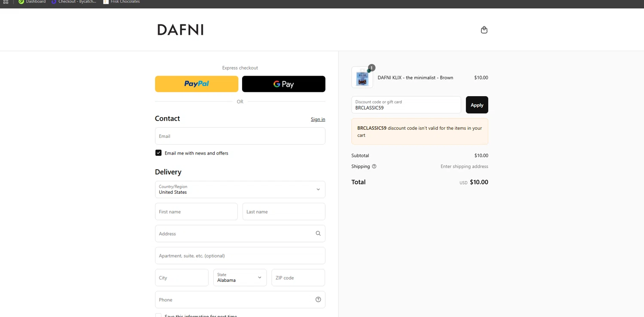The height and width of the screenshot is (317, 644).
Task: Focus the Phone field
Action: pos(240,300)
